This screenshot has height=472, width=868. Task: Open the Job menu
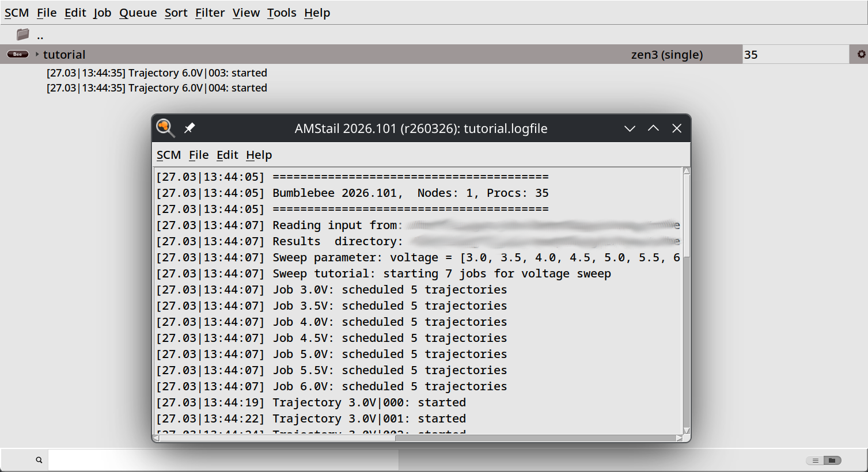[x=102, y=13]
